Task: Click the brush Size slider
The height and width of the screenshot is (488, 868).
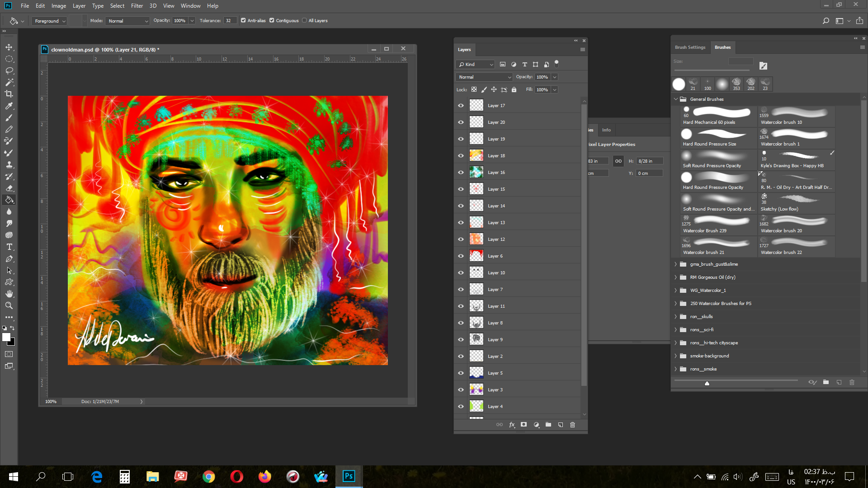Action: coord(712,70)
